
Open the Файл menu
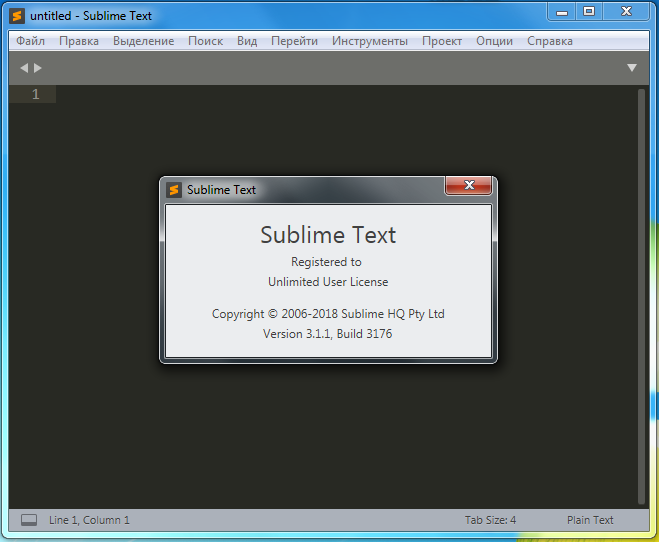tap(30, 41)
